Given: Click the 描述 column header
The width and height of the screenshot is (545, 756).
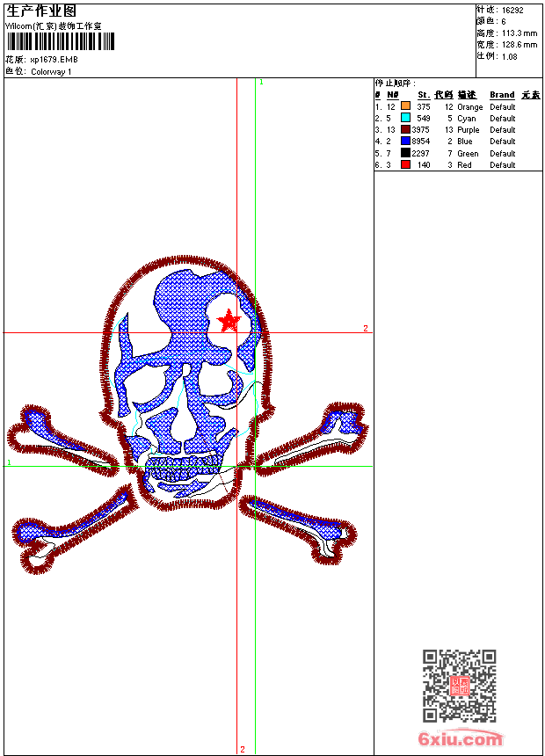Looking at the screenshot, I should pos(466,95).
